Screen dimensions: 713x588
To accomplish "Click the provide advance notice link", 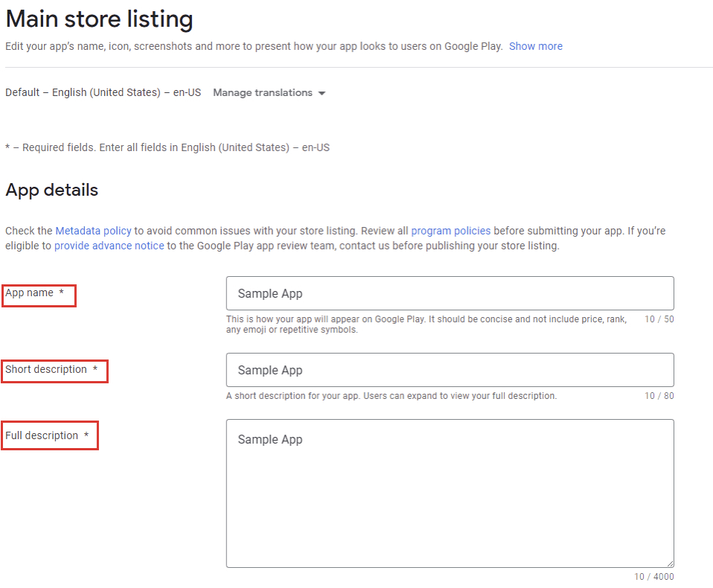I will point(109,246).
